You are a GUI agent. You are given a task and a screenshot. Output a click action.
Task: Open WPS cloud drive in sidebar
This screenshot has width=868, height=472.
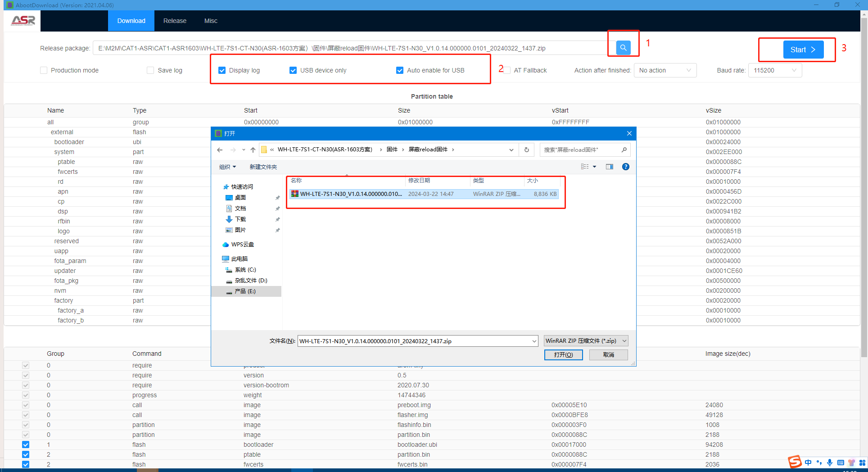pyautogui.click(x=242, y=245)
